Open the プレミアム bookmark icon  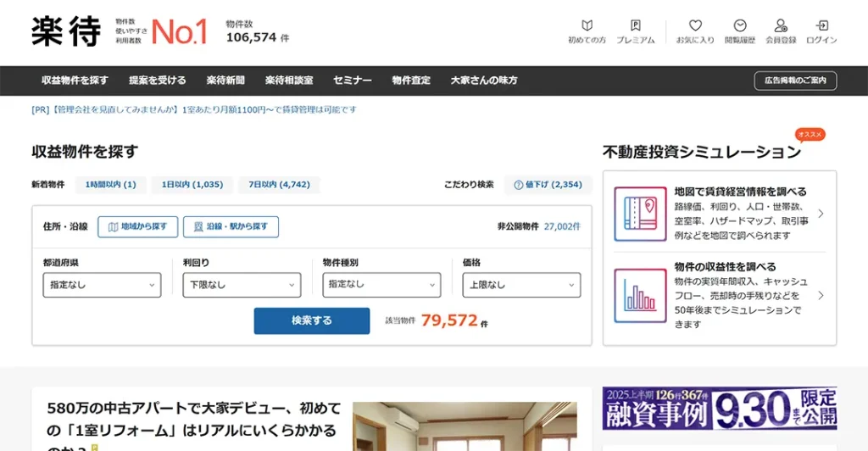click(x=635, y=26)
